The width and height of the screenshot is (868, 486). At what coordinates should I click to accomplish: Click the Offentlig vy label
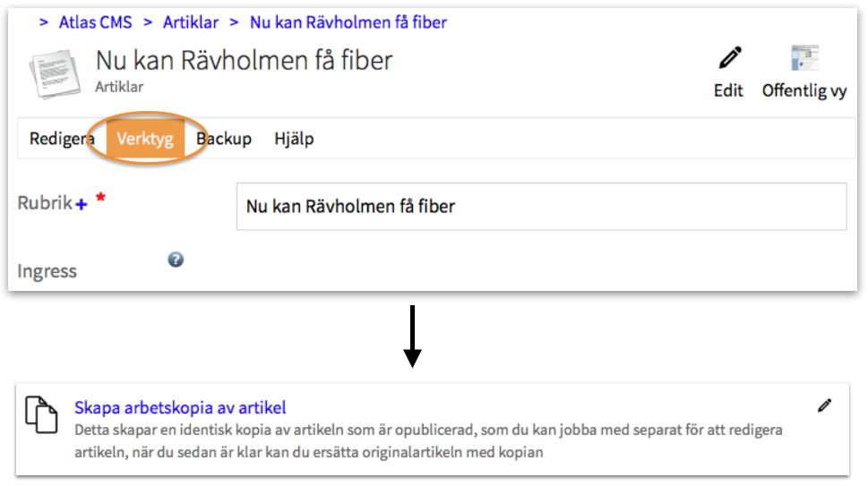point(804,90)
